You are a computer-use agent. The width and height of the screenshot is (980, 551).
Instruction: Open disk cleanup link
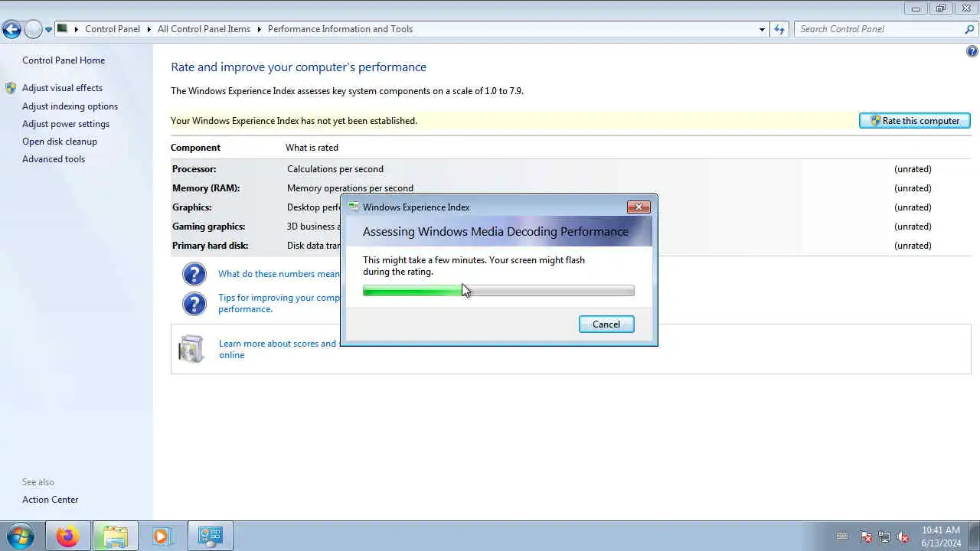[60, 142]
